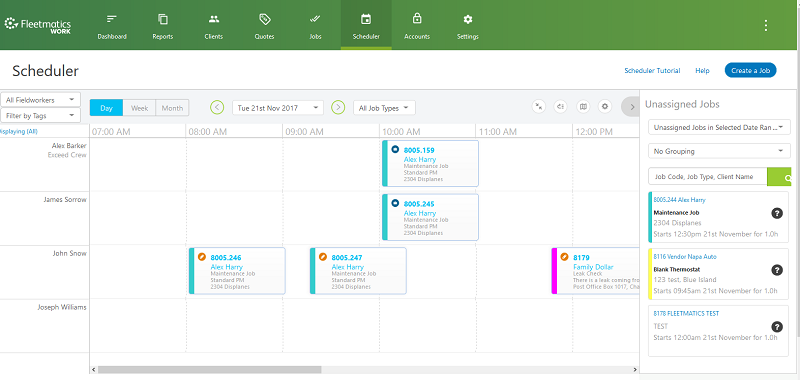Click the Fleetmatics Work logo
Image resolution: width=800 pixels, height=380 pixels.
pyautogui.click(x=37, y=26)
